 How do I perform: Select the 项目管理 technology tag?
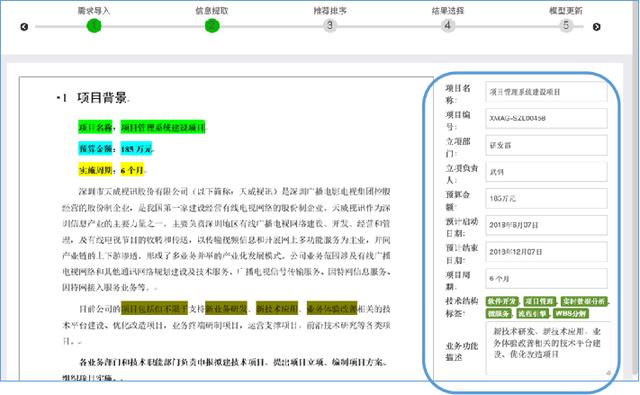(539, 301)
